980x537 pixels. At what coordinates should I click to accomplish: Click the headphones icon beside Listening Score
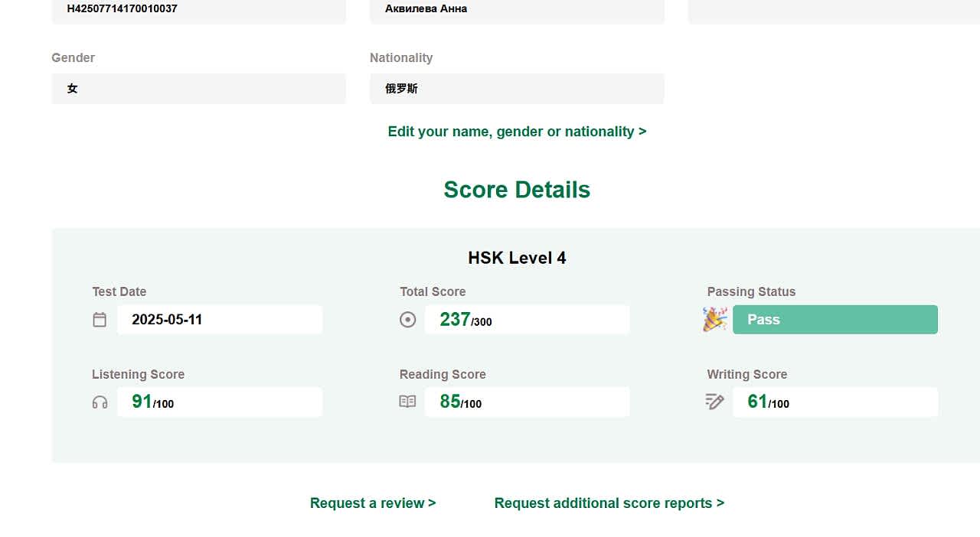point(100,402)
